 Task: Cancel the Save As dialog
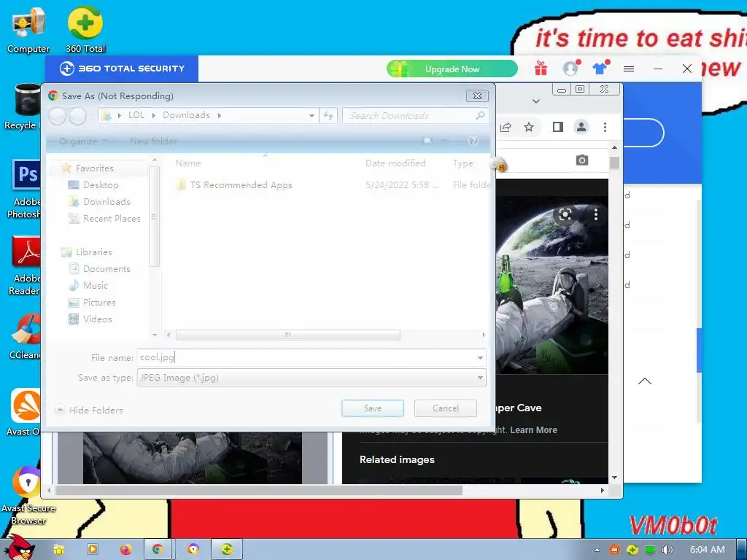click(446, 408)
